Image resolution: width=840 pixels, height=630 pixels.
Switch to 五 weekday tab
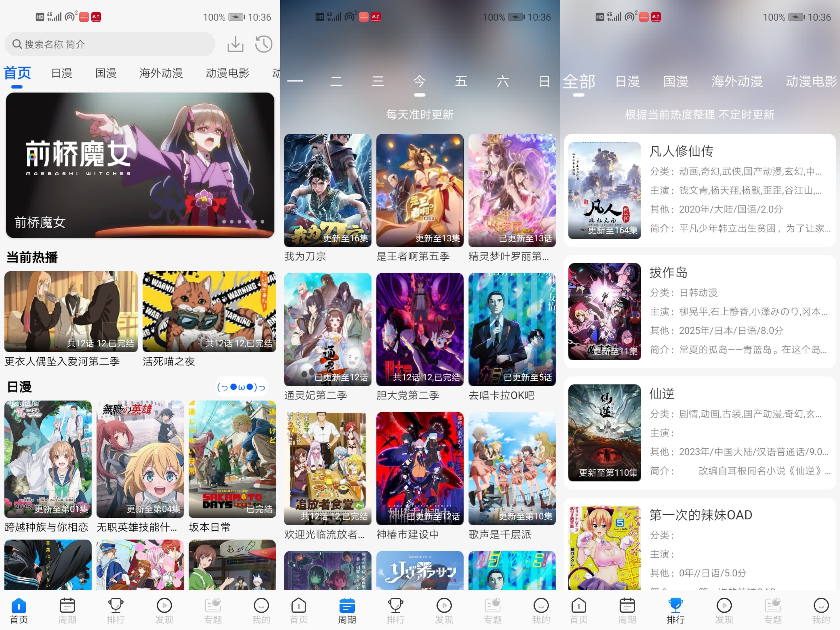(461, 81)
